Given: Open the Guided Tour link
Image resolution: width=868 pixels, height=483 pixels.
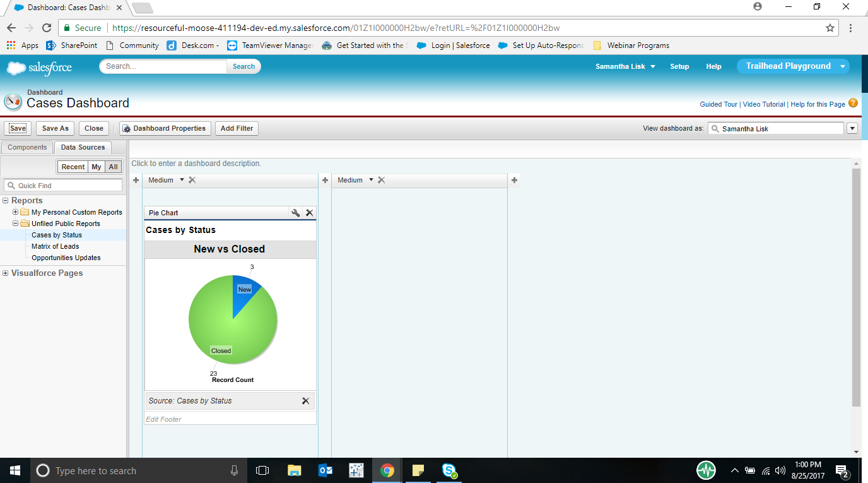Looking at the screenshot, I should click(x=718, y=104).
